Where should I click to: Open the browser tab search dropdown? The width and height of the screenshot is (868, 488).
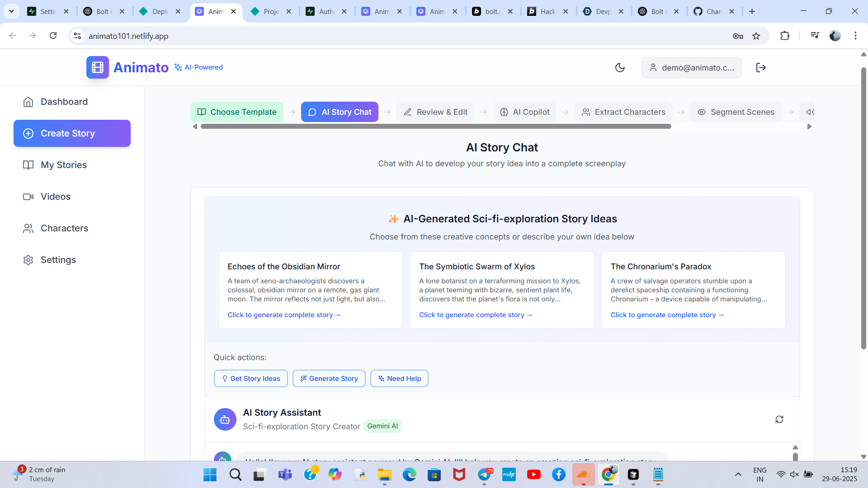tap(11, 11)
